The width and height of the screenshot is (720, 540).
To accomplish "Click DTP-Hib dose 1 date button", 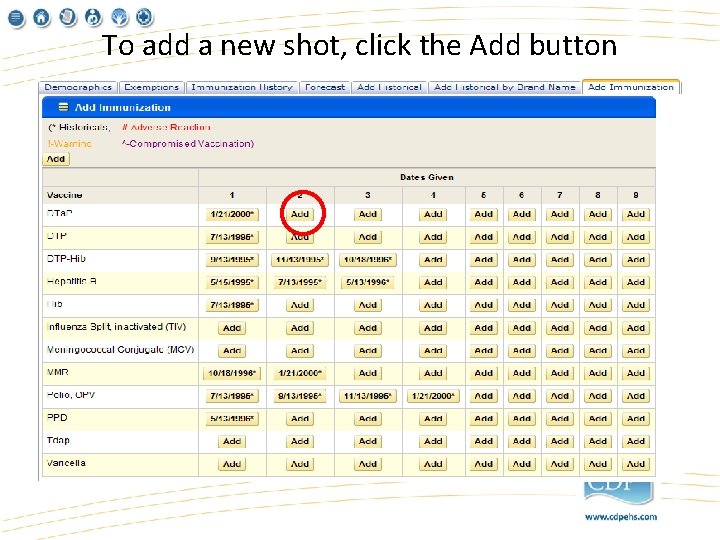I will point(232,259).
